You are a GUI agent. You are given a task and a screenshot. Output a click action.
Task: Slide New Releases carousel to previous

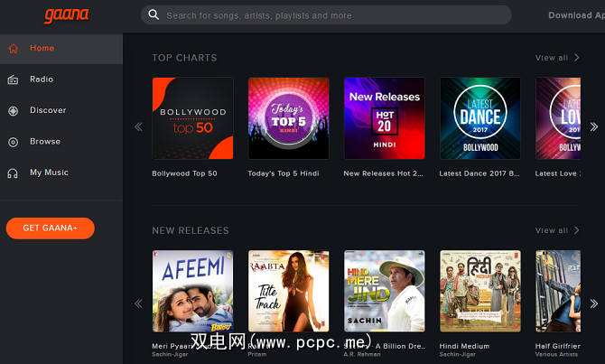coord(138,303)
